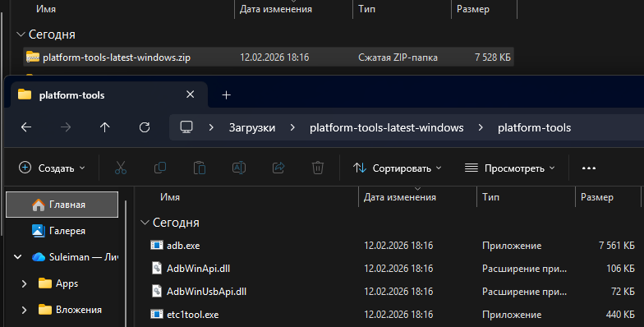Click the 7 561 КБ size of adb.exe
This screenshot has width=644, height=327.
pyautogui.click(x=616, y=246)
